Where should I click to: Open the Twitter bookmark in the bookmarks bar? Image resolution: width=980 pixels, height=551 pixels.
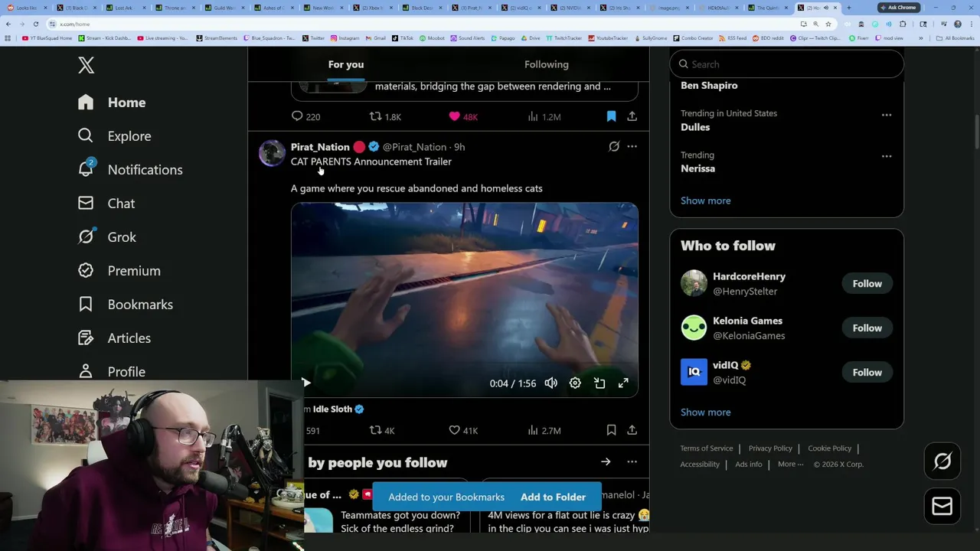[x=313, y=38]
